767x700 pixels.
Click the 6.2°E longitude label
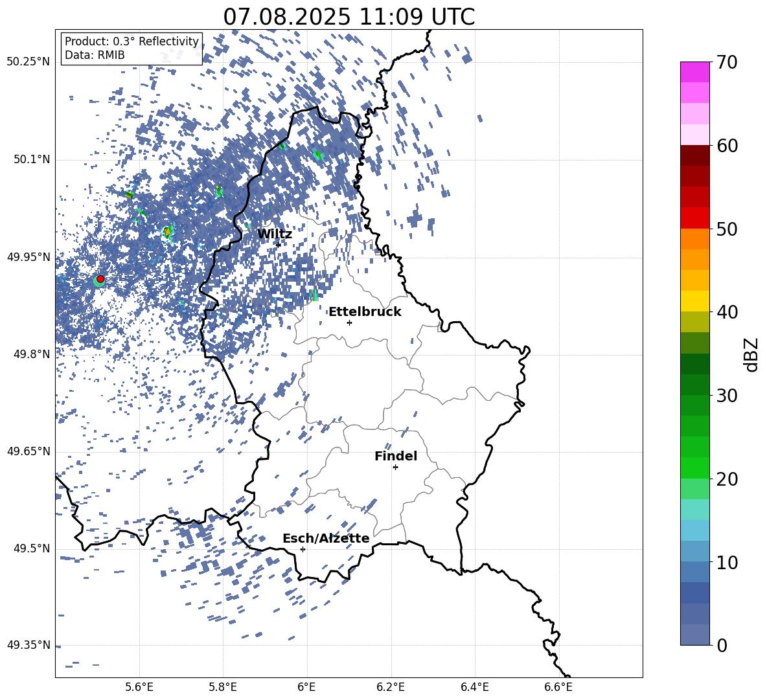point(391,687)
